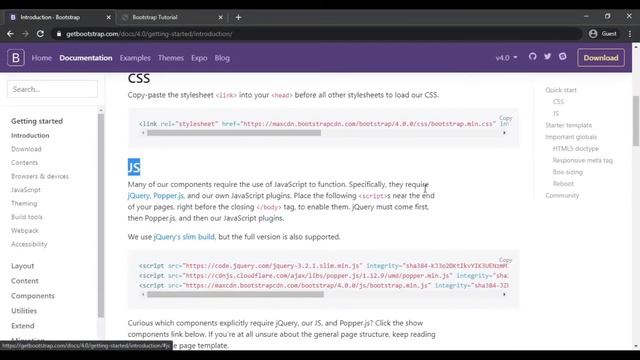Jump to HTML5 doctype in contents

[576, 149]
